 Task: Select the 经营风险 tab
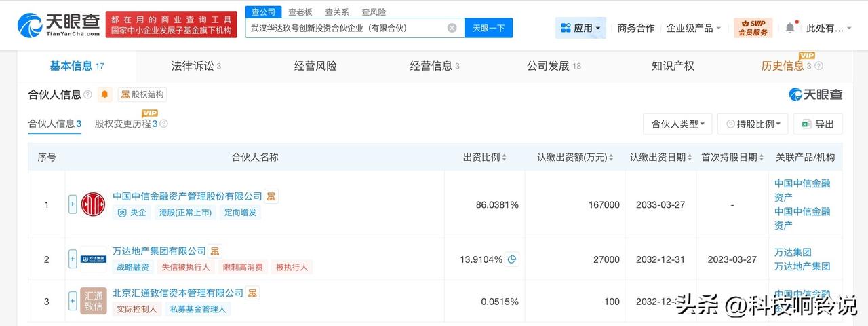click(x=315, y=66)
